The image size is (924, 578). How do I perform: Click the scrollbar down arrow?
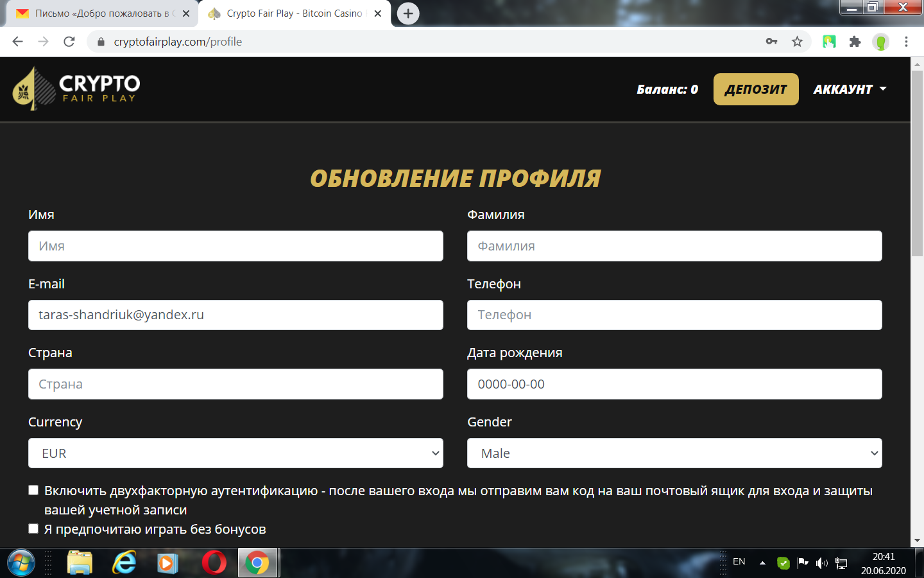pos(917,541)
